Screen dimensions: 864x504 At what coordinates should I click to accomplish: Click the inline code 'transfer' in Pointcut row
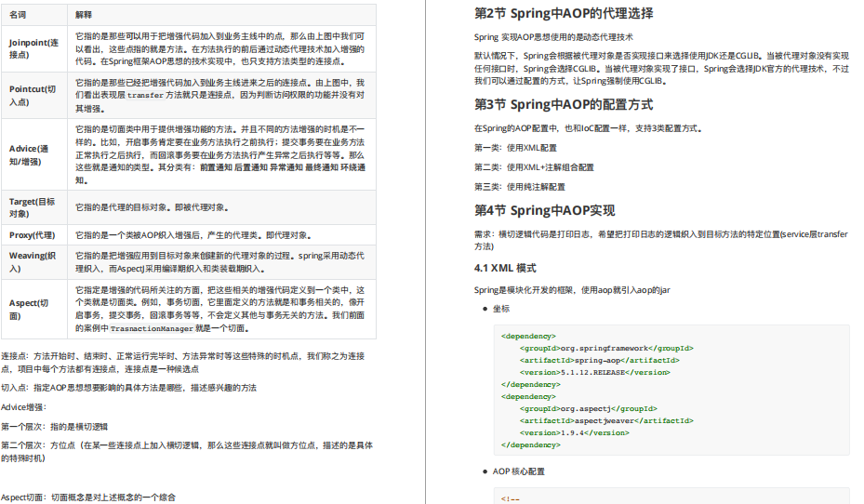(145, 95)
